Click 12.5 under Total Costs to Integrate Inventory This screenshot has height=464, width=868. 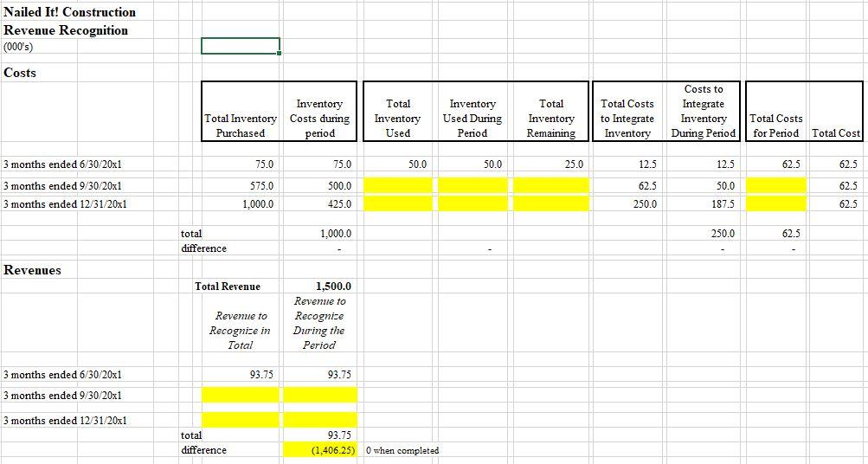(647, 164)
